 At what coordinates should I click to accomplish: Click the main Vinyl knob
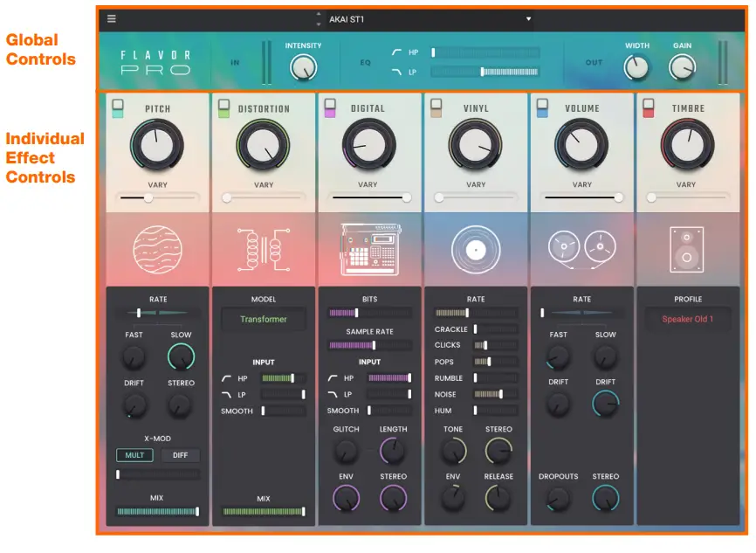pyautogui.click(x=476, y=144)
